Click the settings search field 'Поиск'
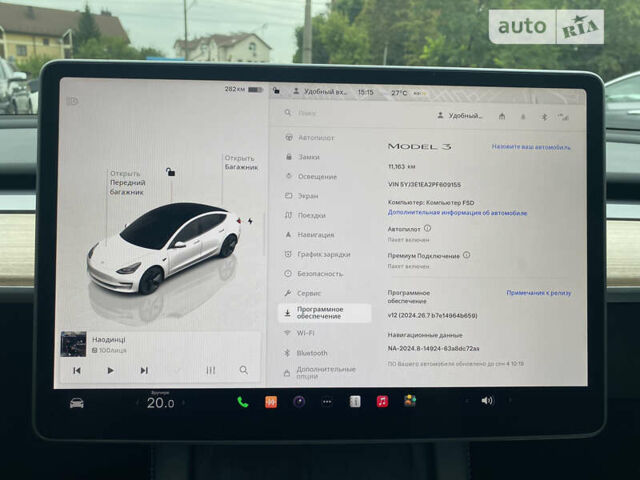The image size is (640, 480). tap(351, 113)
